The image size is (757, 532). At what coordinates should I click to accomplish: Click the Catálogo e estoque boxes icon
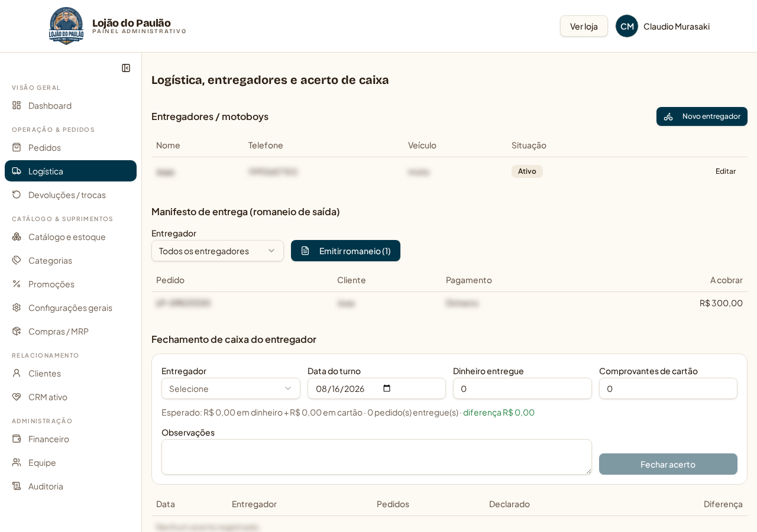17,236
